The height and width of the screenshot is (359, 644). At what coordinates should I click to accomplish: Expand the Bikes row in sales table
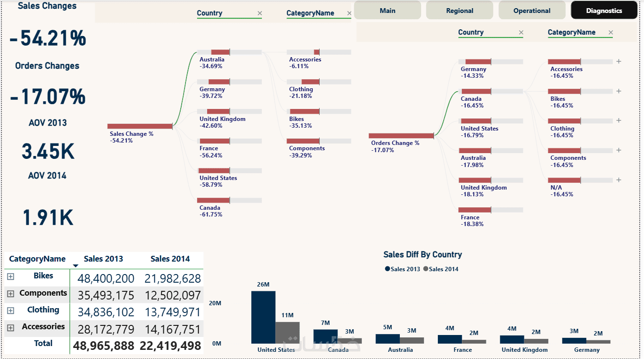11,276
